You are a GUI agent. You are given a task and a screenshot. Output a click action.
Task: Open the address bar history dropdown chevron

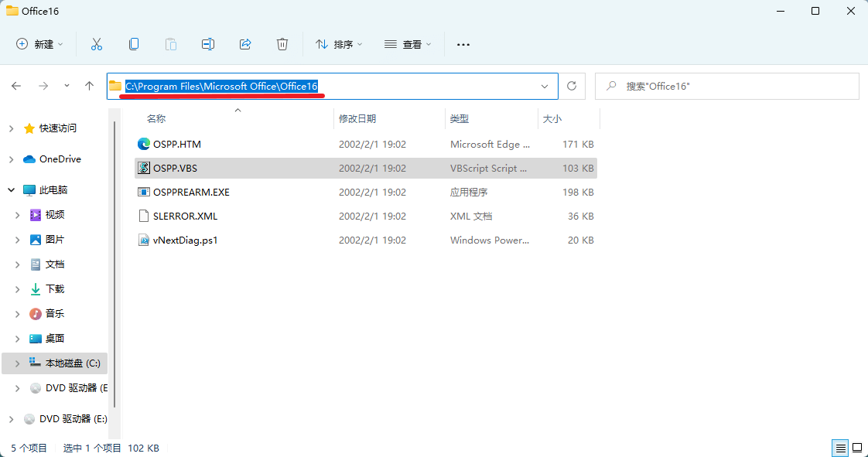[x=544, y=86]
